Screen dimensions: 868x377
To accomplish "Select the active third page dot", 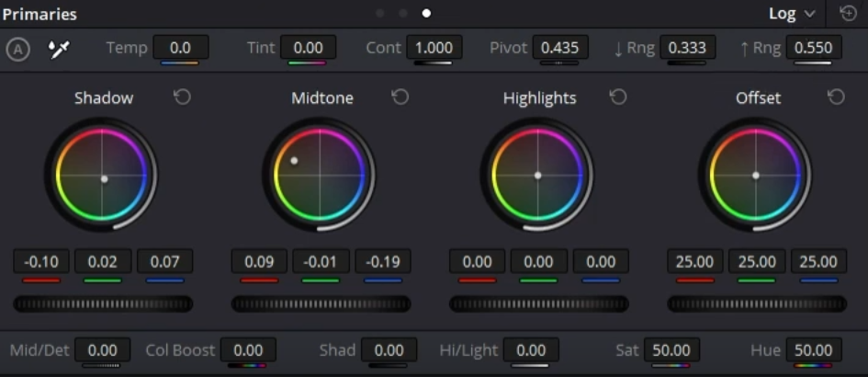I will pos(426,14).
